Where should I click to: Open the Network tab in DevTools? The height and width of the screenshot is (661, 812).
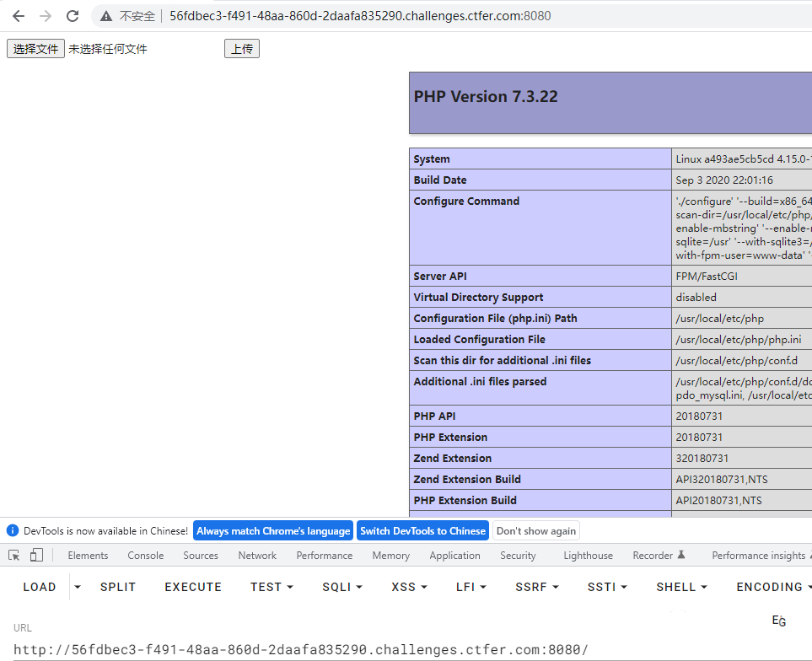pos(257,556)
